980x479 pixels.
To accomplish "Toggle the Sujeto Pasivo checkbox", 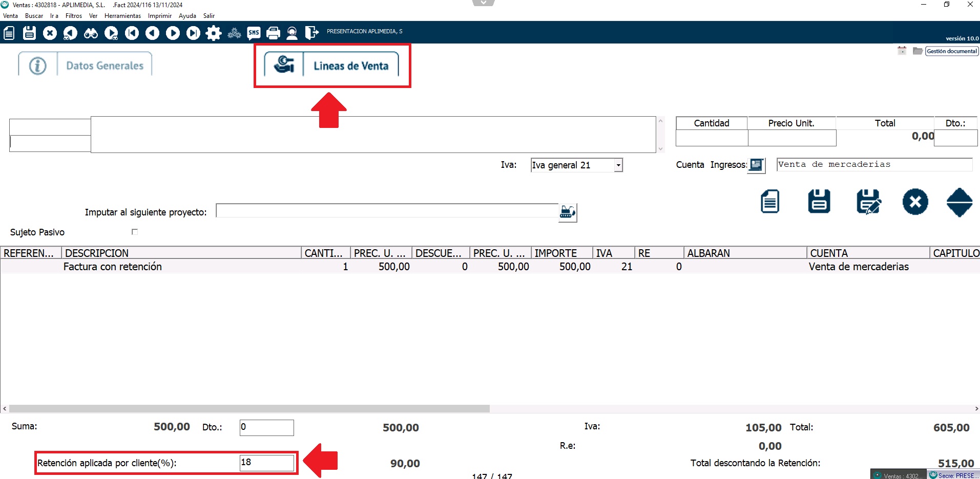I will (135, 232).
